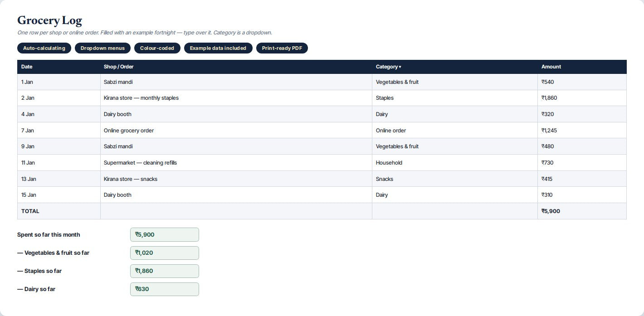Click the ₹415 amount cell
The image size is (644, 316).
(582, 179)
